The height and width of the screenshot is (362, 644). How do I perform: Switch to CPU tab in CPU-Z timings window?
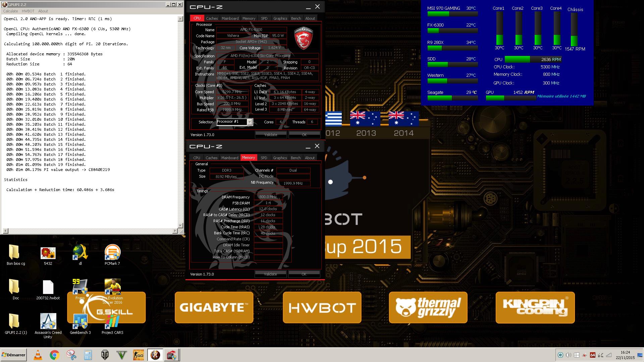[x=197, y=158]
